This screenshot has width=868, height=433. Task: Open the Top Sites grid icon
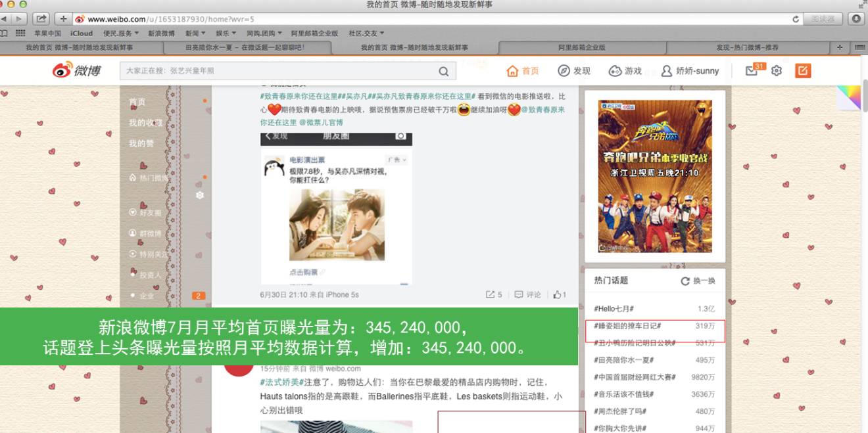tap(20, 33)
